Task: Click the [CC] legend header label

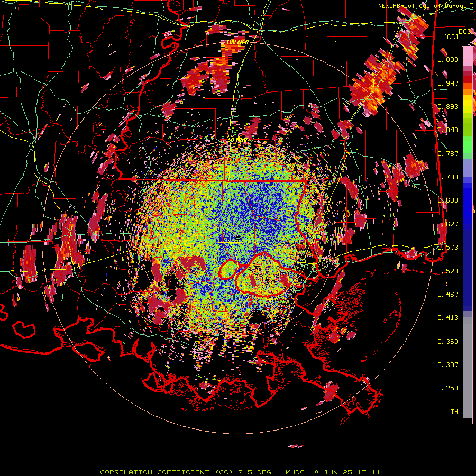Action: [x=451, y=36]
